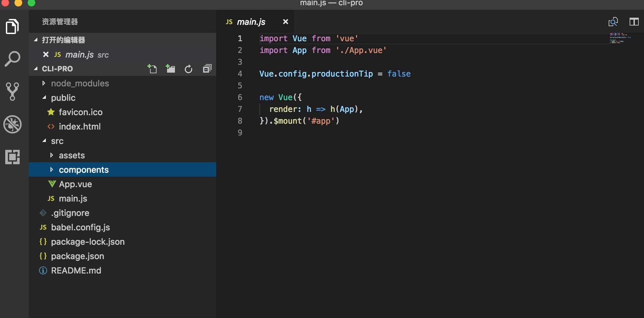
Task: Open the Source Control view
Action: 12,92
